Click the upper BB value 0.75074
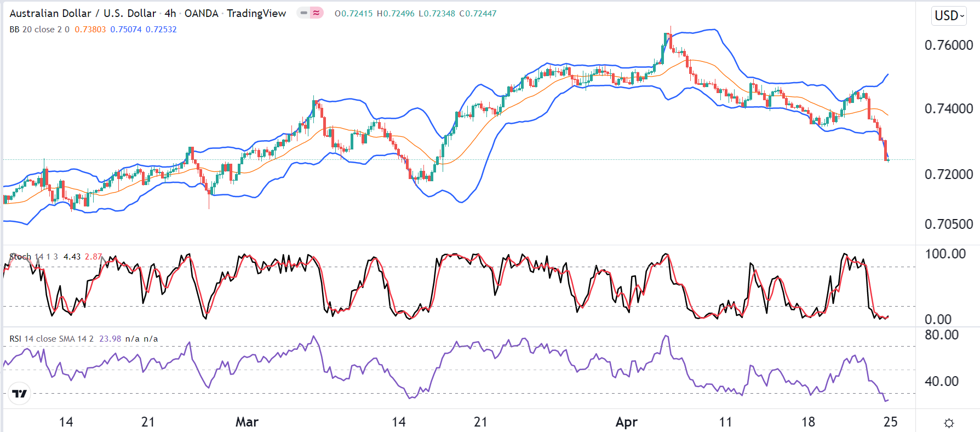 pos(126,30)
